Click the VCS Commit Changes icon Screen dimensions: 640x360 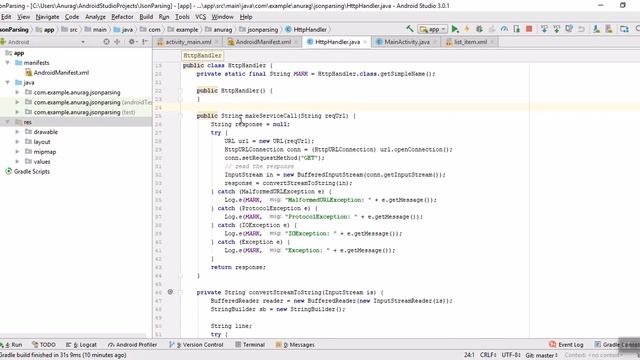pyautogui.click(x=557, y=29)
